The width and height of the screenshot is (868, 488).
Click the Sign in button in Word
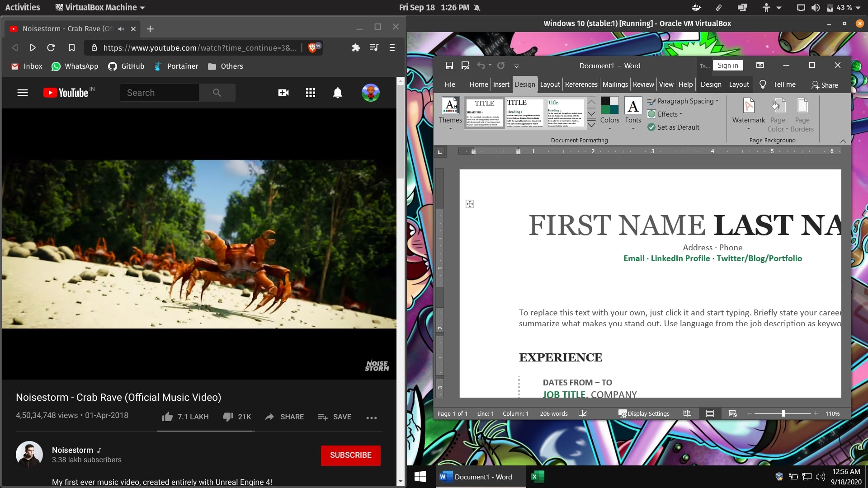(728, 66)
